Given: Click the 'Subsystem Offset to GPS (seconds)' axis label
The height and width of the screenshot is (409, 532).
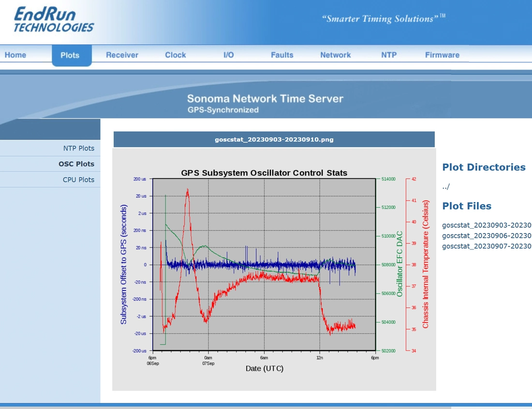Looking at the screenshot, I should 123,264.
